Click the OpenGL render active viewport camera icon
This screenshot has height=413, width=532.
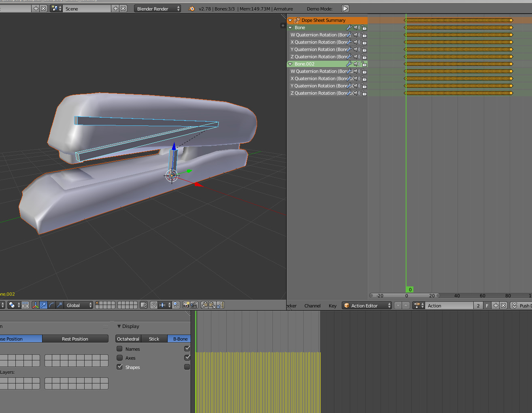186,305
